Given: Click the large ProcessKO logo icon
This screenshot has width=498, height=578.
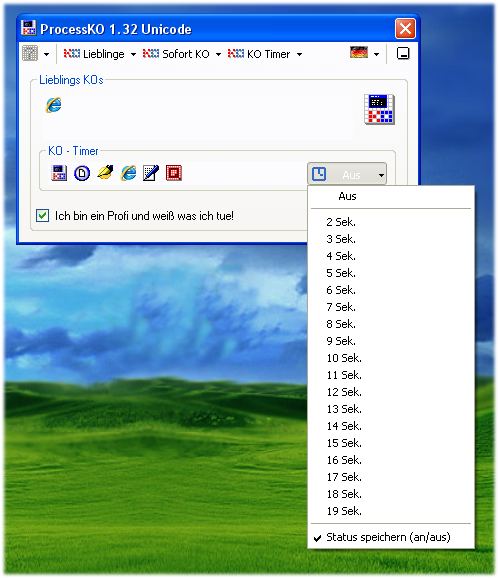Looking at the screenshot, I should (x=379, y=109).
